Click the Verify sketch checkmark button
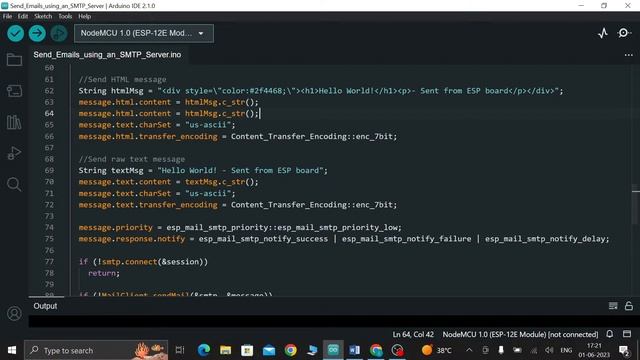This screenshot has height=360, width=640. [x=16, y=33]
